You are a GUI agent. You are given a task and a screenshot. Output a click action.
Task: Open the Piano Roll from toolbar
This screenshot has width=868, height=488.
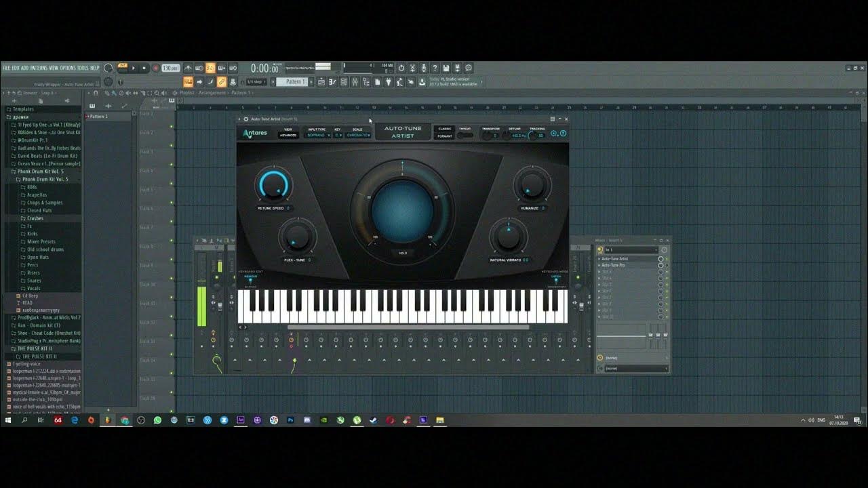[332, 81]
